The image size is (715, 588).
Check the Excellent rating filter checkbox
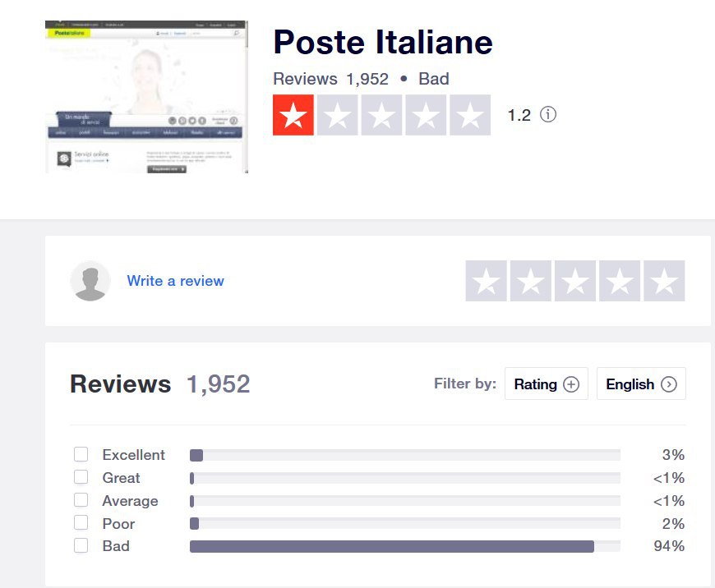point(81,454)
